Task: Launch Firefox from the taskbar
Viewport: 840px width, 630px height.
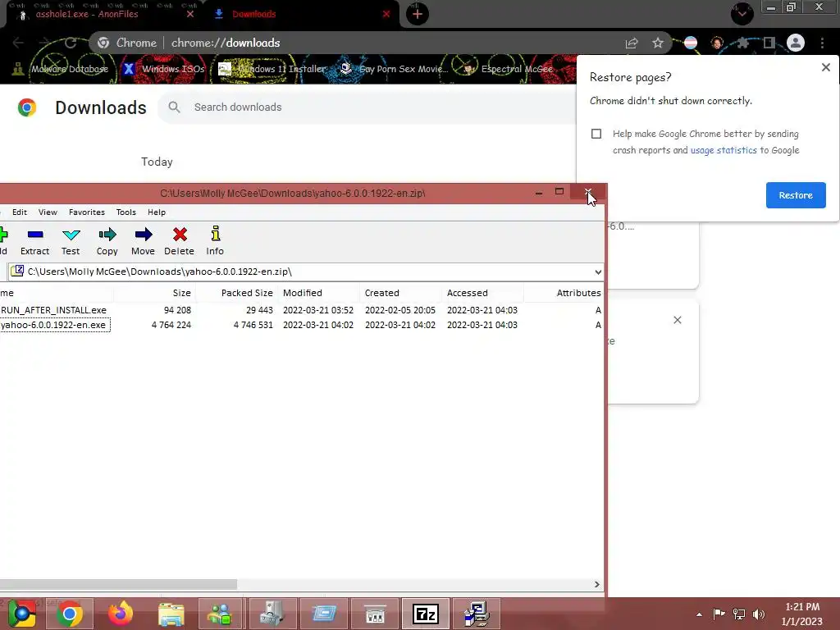Action: [x=120, y=614]
